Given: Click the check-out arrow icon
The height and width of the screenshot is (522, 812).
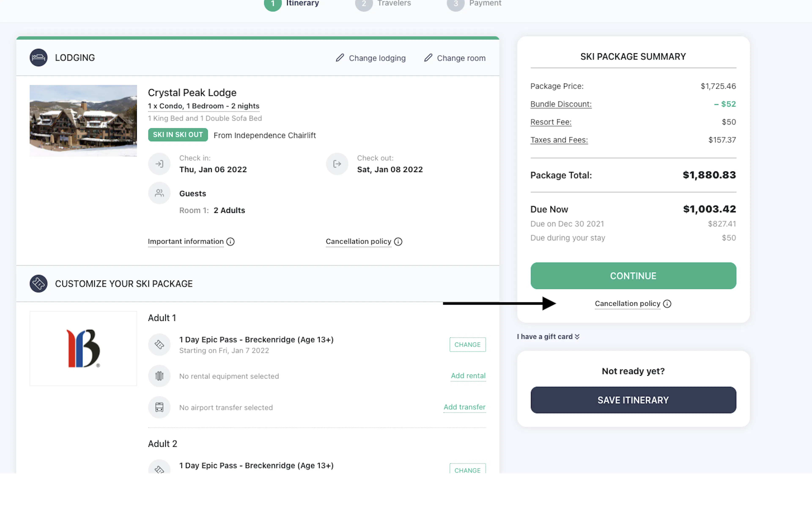Looking at the screenshot, I should click(337, 164).
